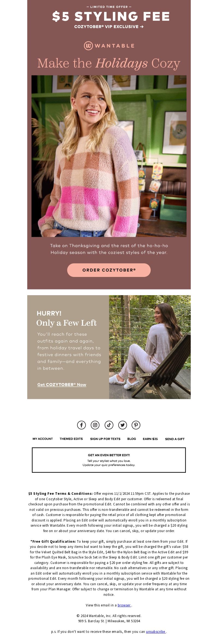The image size is (218, 644).
Task: Go to My Account
Action: pos(43,439)
